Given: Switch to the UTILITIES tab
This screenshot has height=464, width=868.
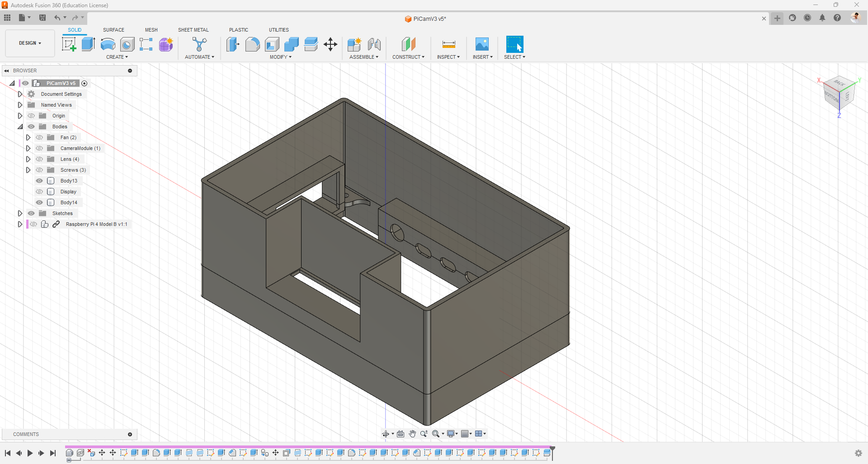Looking at the screenshot, I should (279, 30).
